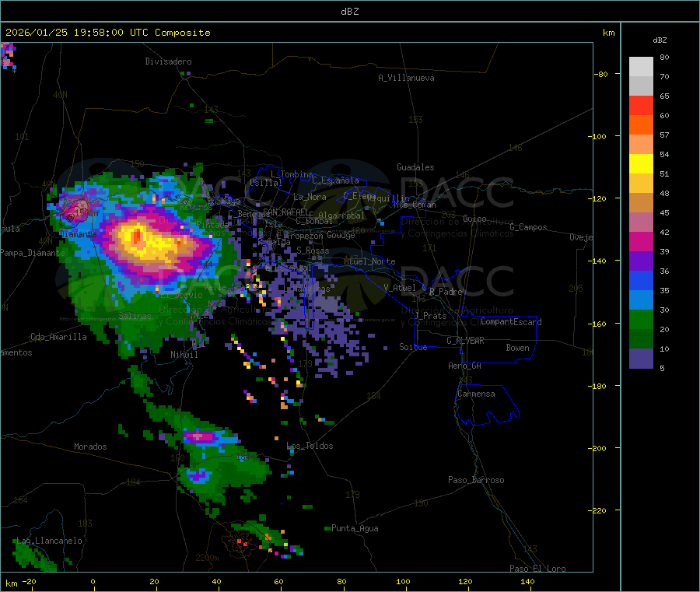Click the La_Nora place label
This screenshot has width=700, height=592.
[310, 197]
